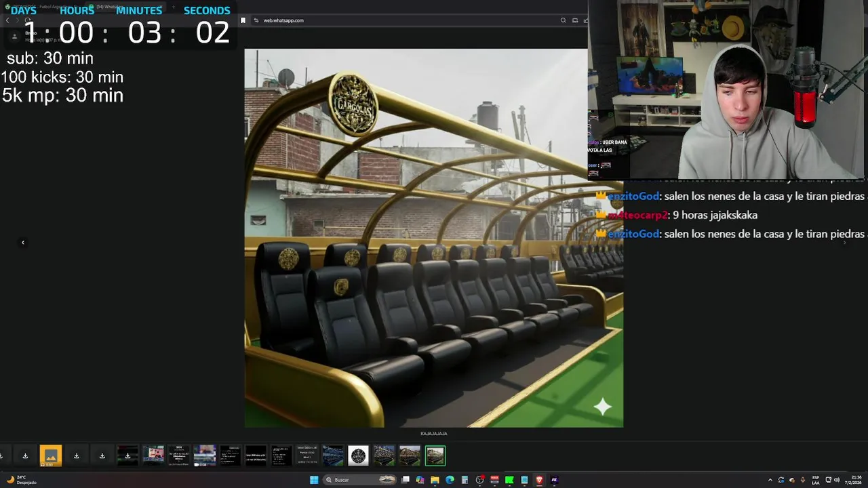Open Task View in the taskbar
This screenshot has width=868, height=488.
(x=406, y=480)
